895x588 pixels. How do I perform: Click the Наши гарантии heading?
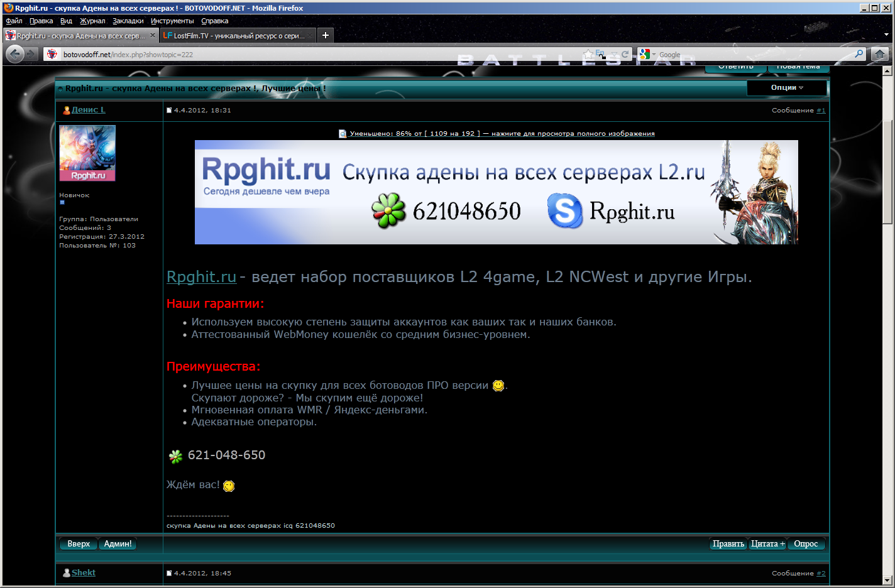tap(216, 303)
